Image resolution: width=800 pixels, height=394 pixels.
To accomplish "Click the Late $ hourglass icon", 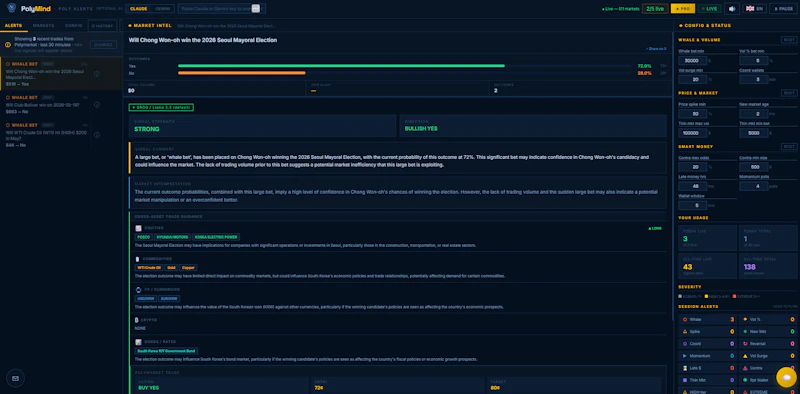I will [685, 368].
